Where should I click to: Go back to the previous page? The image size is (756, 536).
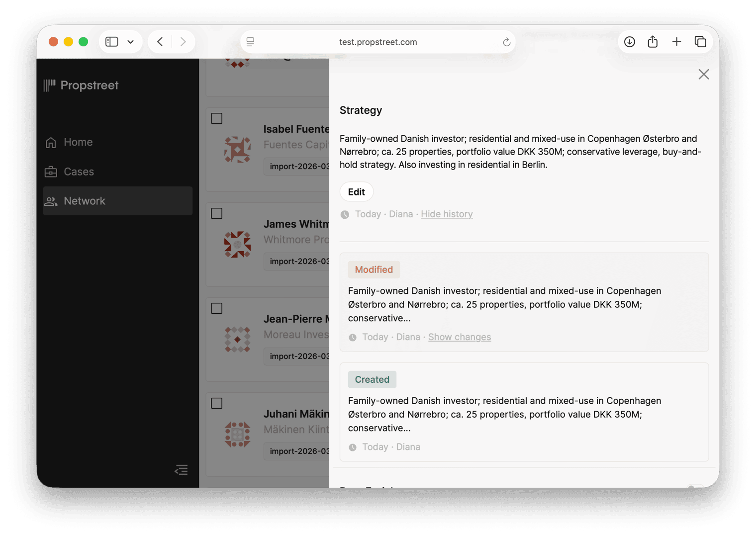pos(160,42)
